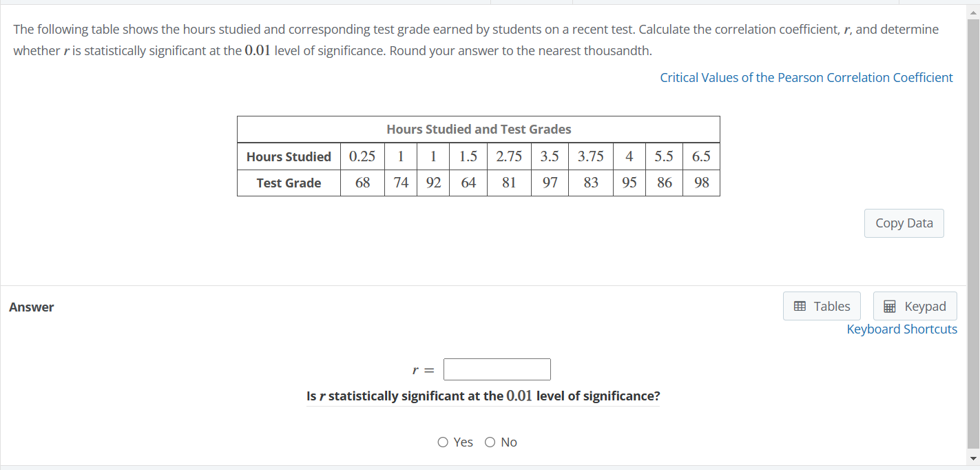Click inside the r answer input box

click(497, 369)
